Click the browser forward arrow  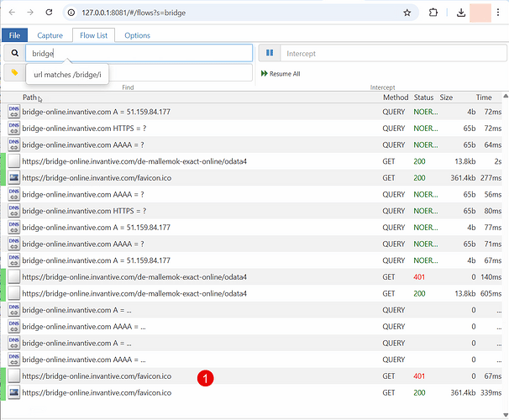pyautogui.click(x=30, y=13)
